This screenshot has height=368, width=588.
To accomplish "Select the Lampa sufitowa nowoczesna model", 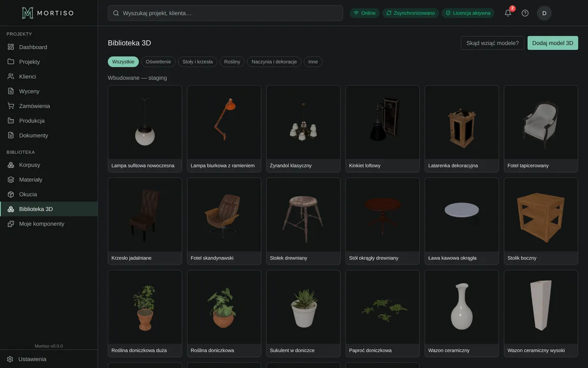I will (145, 129).
